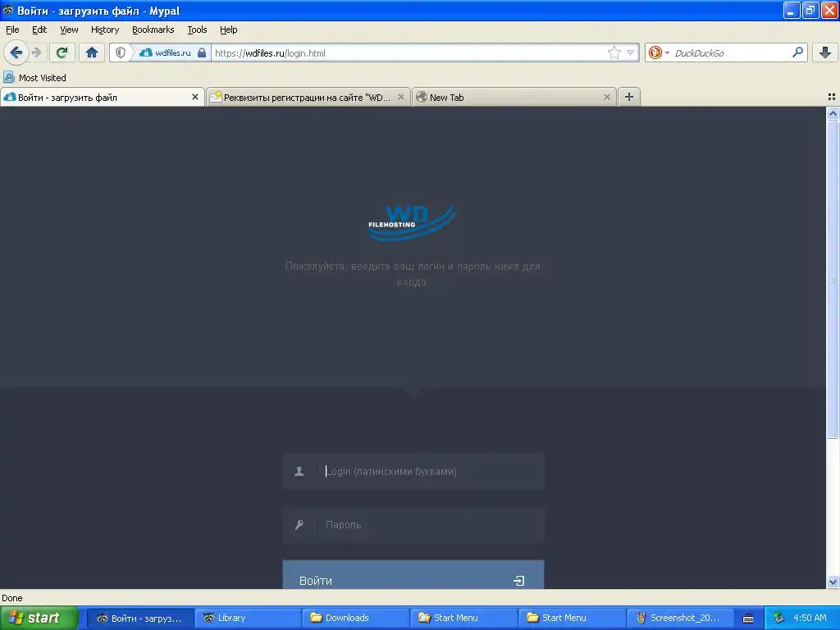Open the Help menu
Image resolution: width=840 pixels, height=630 pixels.
pos(229,30)
